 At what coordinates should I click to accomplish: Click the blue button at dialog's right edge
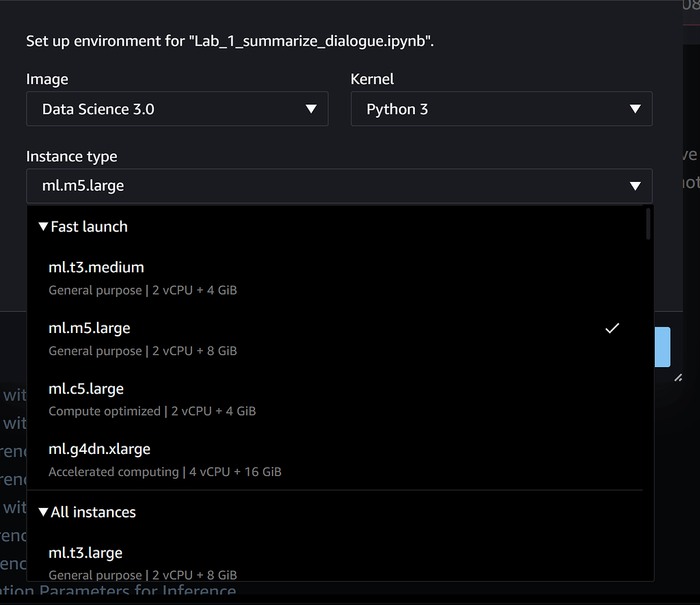click(x=662, y=347)
